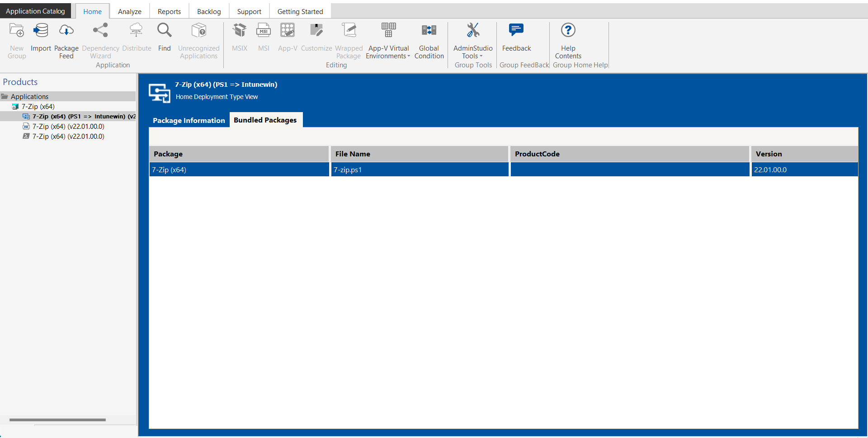
Task: Launch the Dependency Wizard icon
Action: click(100, 31)
